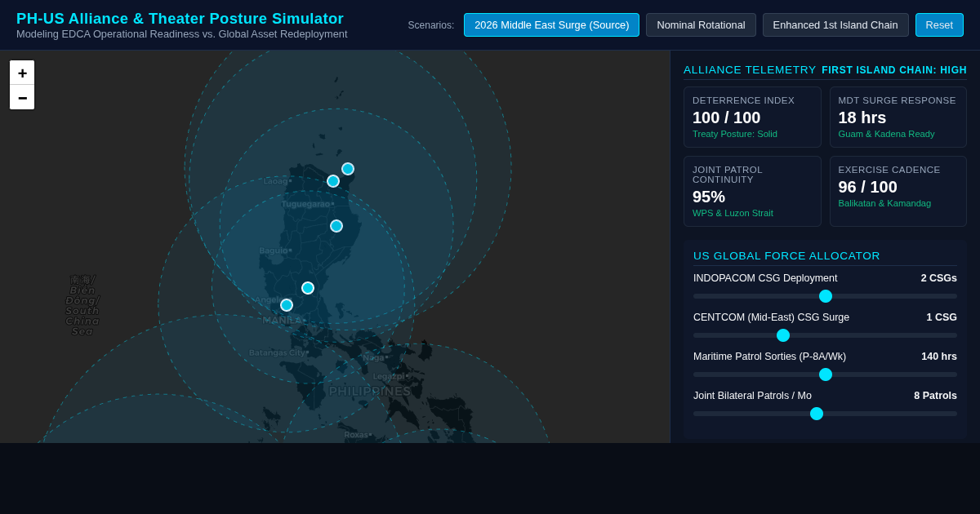
Task: Adjust Joint Bilateral Patrols slider
Action: (x=825, y=414)
